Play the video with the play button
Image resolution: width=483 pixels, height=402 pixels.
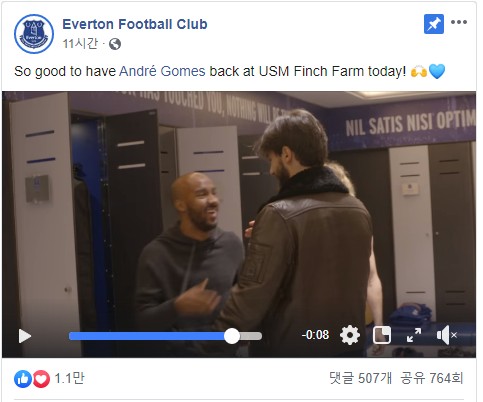tap(25, 336)
